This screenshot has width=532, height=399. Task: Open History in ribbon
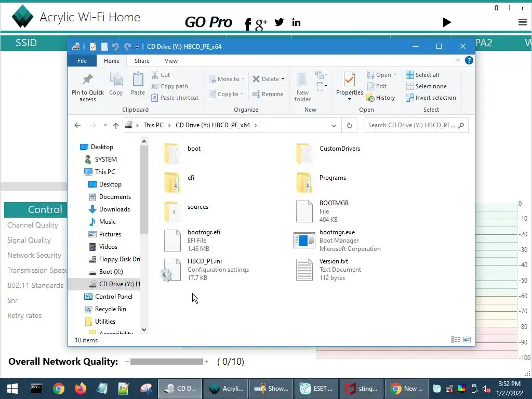(x=381, y=98)
